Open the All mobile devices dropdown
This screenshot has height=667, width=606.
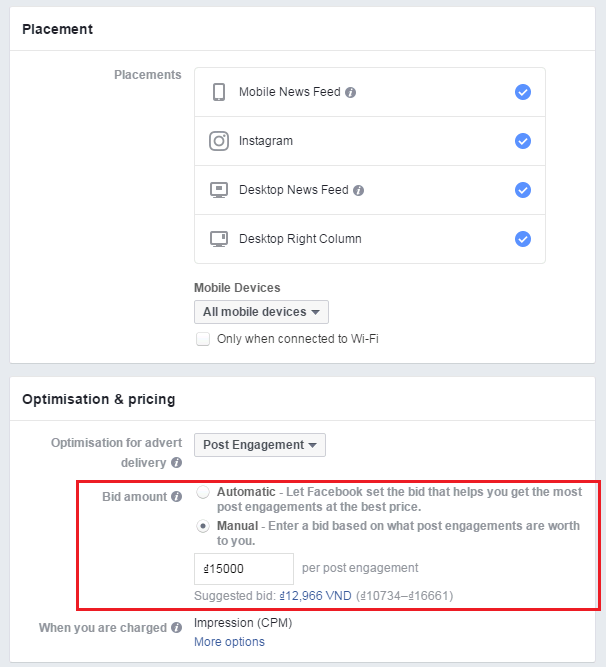[x=261, y=312]
